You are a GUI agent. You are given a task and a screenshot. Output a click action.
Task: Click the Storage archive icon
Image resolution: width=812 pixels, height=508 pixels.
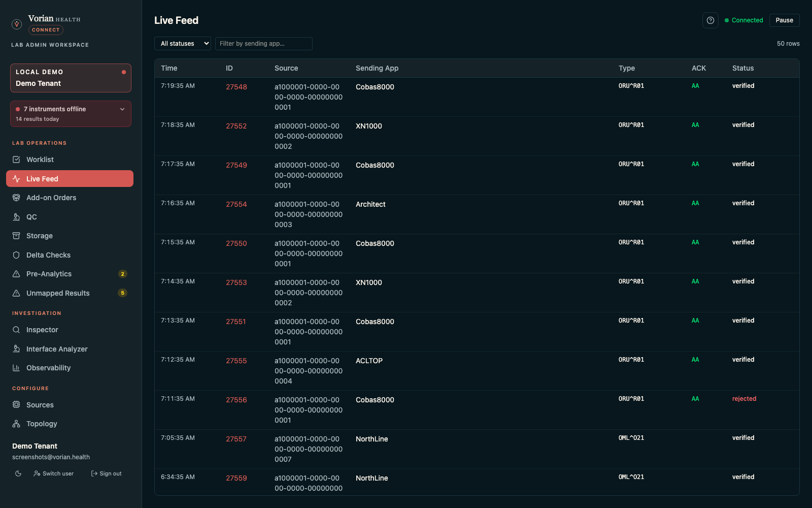pos(16,236)
